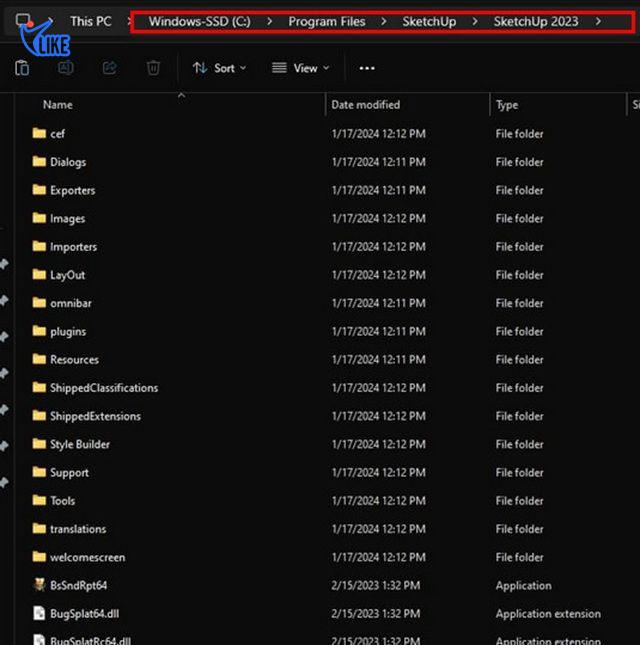
Task: Select the ShippedExtensions folder
Action: coord(95,416)
